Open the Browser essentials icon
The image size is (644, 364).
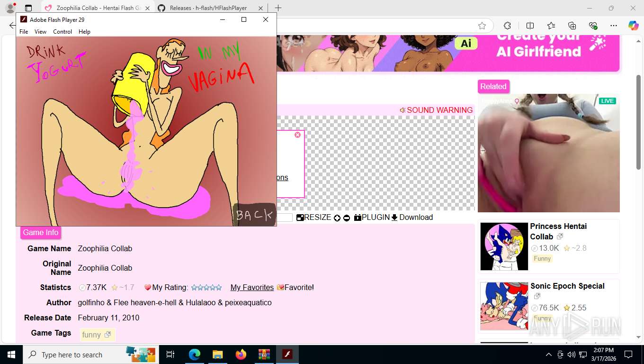click(593, 26)
